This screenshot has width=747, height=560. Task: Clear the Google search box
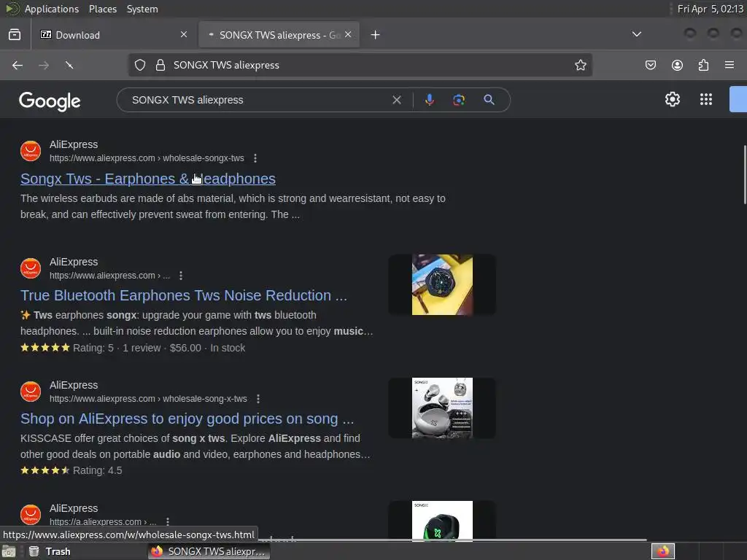(396, 100)
